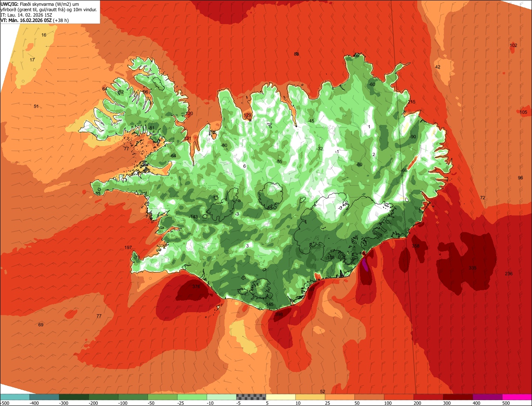
Task: Click map value '197' west of Reykjanes
Action: tap(128, 247)
